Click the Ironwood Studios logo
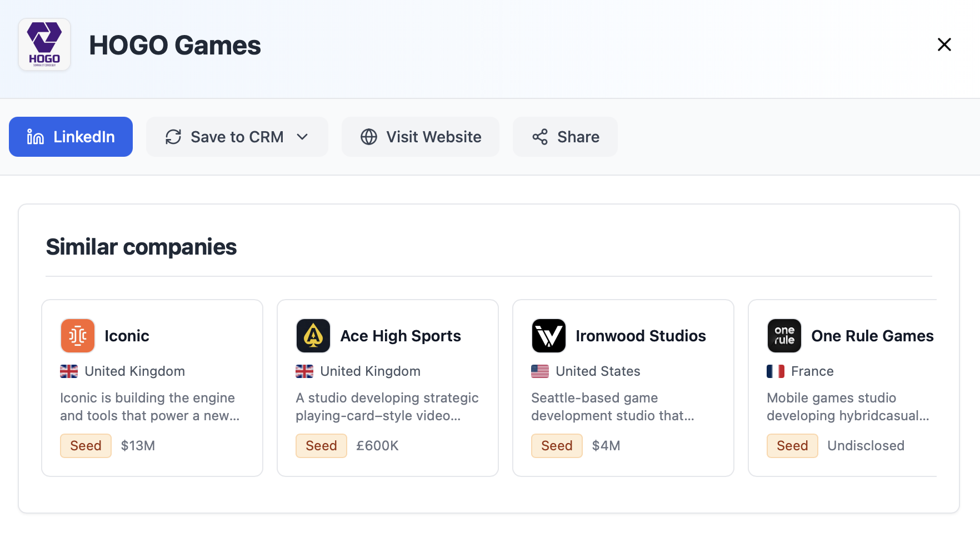Image resolution: width=980 pixels, height=547 pixels. (548, 336)
